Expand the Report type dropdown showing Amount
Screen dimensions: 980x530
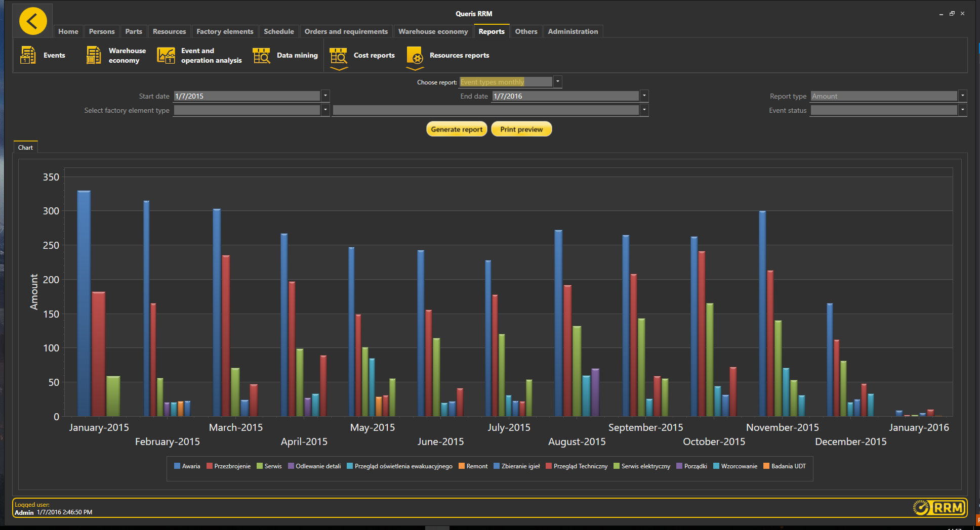click(962, 96)
